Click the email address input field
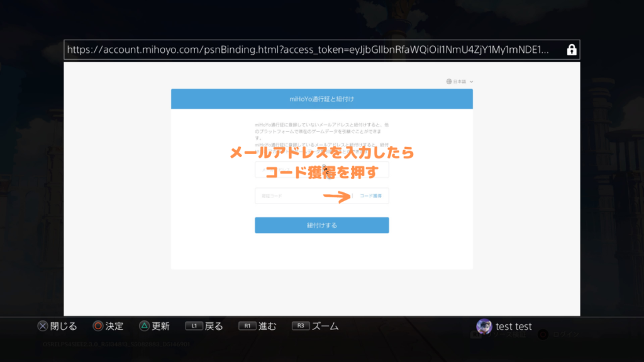Image resolution: width=644 pixels, height=362 pixels. (321, 170)
